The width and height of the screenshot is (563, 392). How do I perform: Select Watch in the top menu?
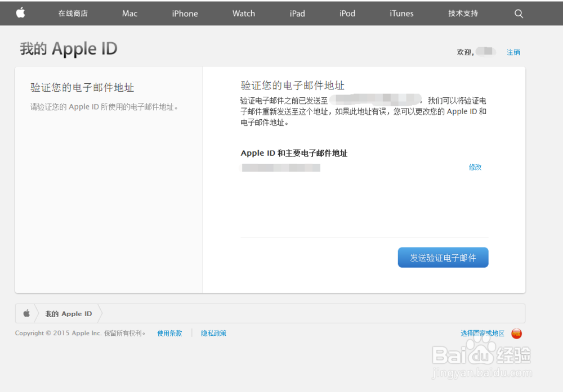click(x=244, y=13)
